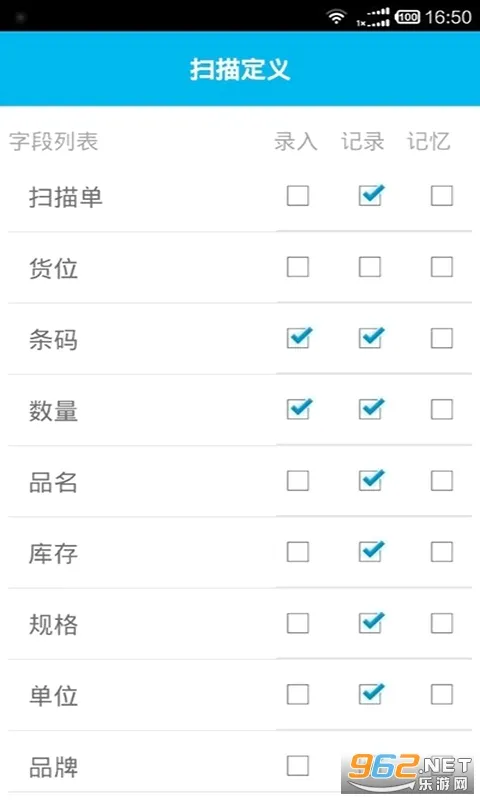Enable 录入 checkbox for 库存
This screenshot has width=480, height=800.
(298, 552)
